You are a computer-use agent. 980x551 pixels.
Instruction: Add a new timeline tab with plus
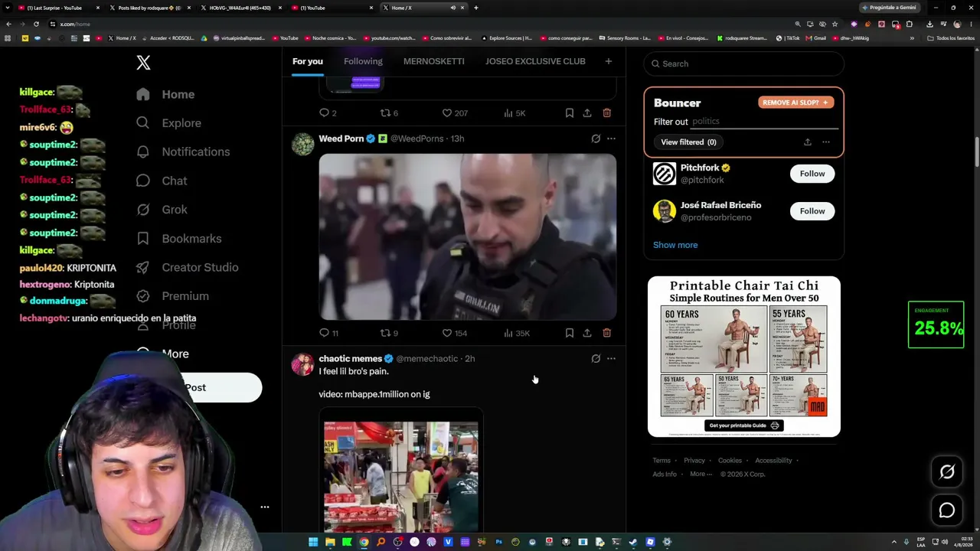pyautogui.click(x=609, y=61)
